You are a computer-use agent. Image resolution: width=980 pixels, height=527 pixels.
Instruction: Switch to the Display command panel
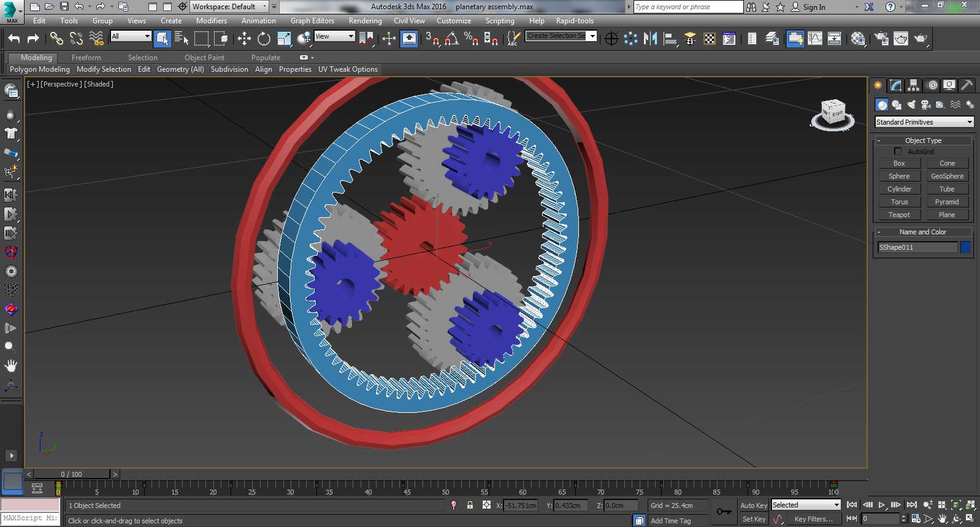point(949,85)
